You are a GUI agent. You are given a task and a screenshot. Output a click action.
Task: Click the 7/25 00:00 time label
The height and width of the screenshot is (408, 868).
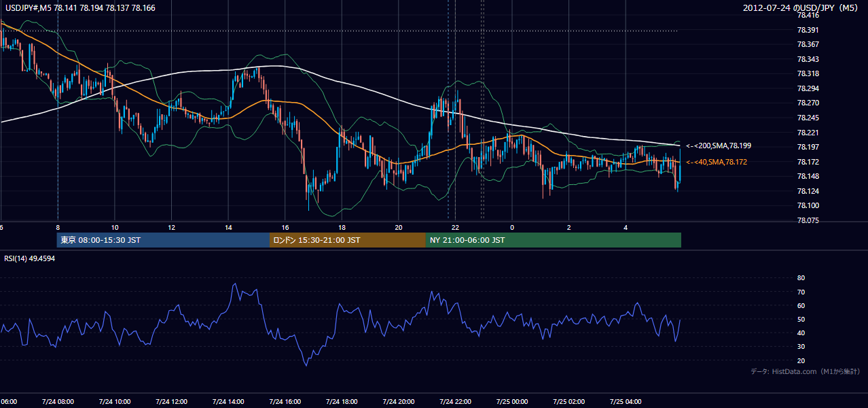click(512, 401)
